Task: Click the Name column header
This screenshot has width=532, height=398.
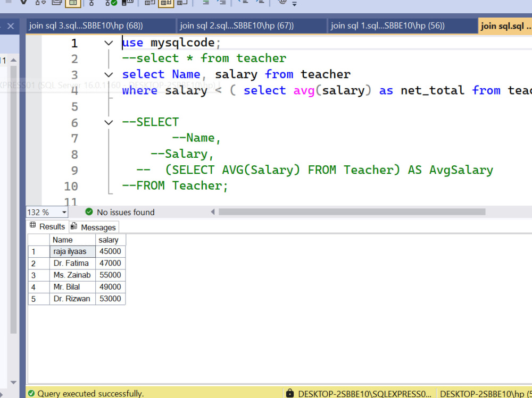Action: click(x=72, y=240)
